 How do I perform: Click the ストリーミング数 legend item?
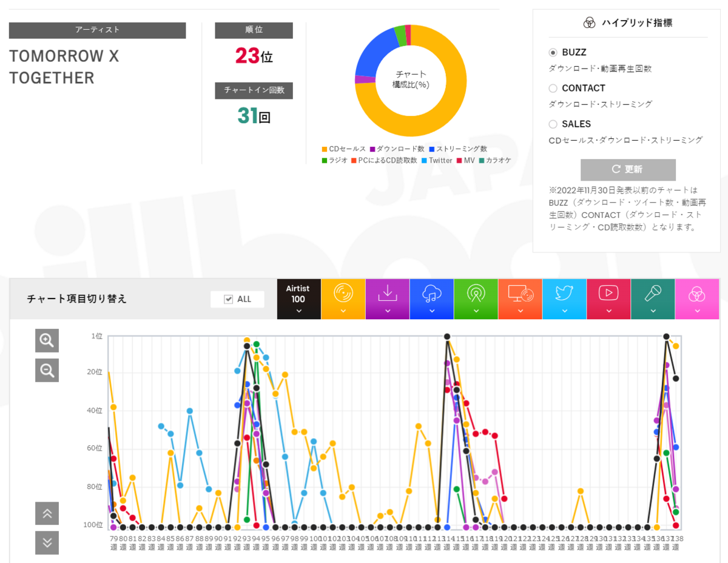458,149
